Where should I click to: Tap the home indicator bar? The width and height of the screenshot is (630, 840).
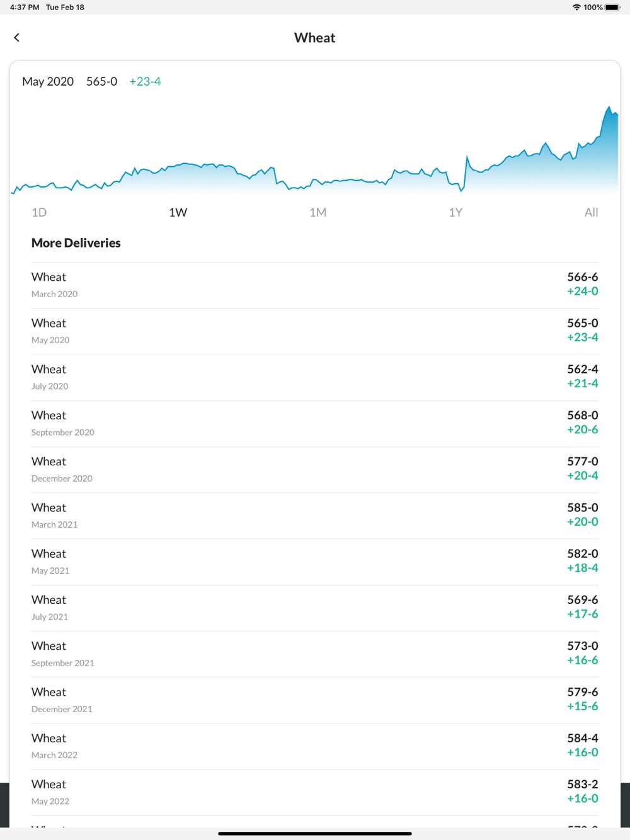(x=315, y=834)
